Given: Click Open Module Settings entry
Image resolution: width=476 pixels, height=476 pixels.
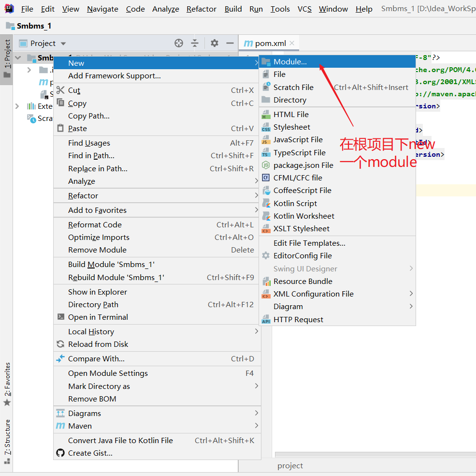Looking at the screenshot, I should pyautogui.click(x=157, y=373).
